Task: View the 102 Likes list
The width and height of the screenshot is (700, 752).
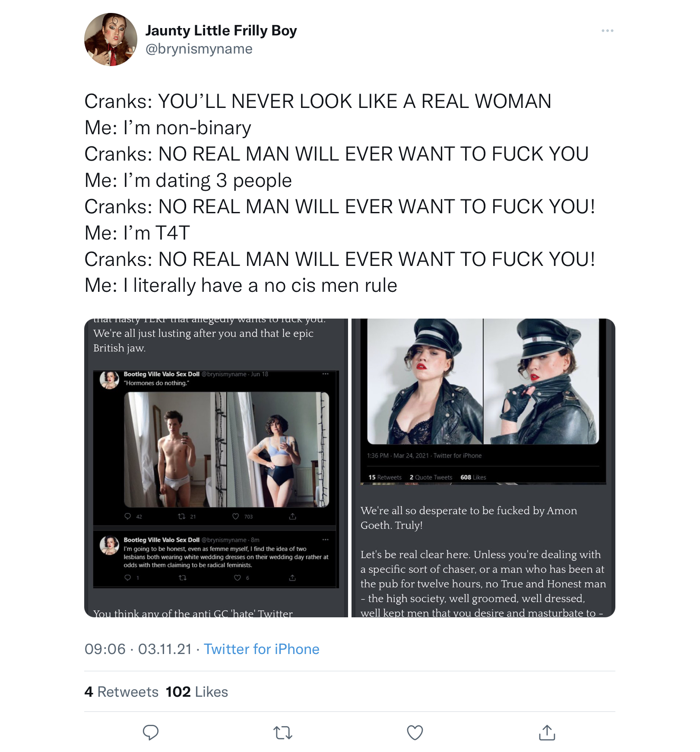Action: (x=196, y=692)
